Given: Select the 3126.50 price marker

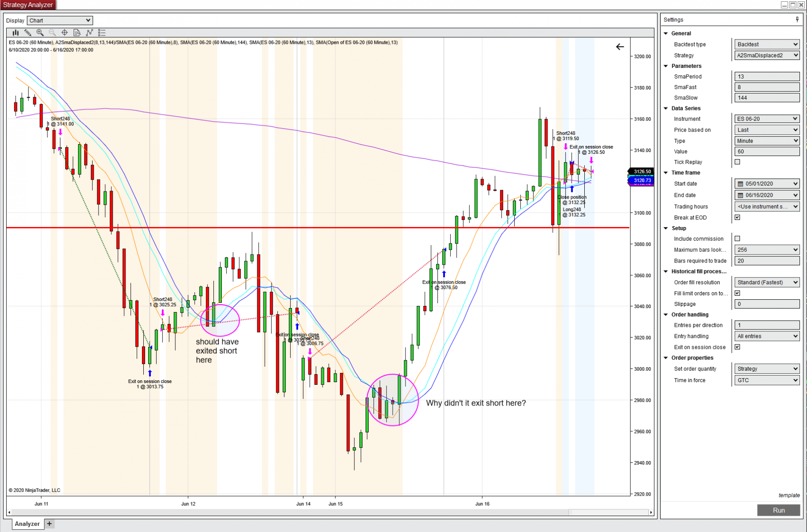Looking at the screenshot, I should pyautogui.click(x=641, y=172).
